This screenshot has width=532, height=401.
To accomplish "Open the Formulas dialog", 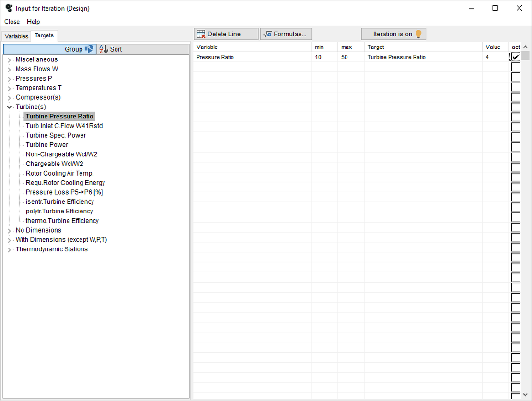I will point(286,34).
